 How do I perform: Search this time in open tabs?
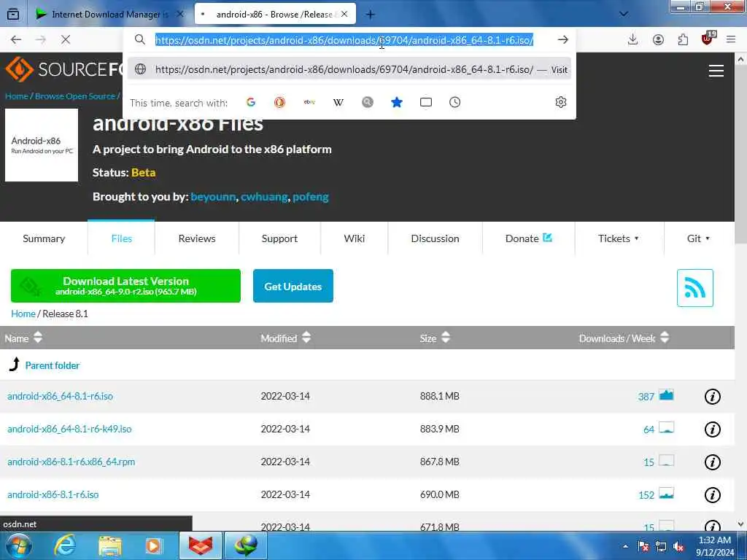point(426,102)
